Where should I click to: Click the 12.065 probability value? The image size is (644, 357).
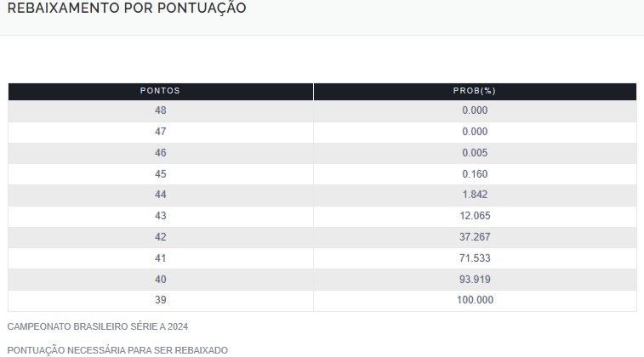click(475, 216)
